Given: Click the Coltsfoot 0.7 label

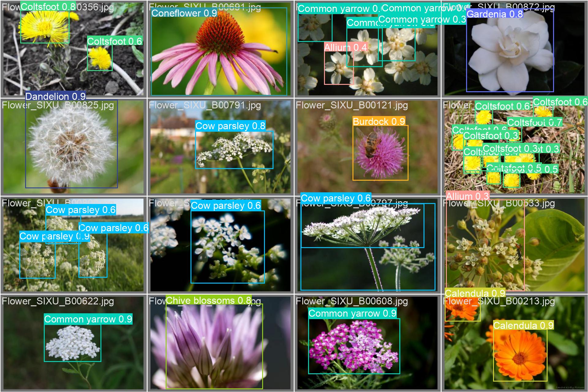Looking at the screenshot, I should pyautogui.click(x=534, y=122).
